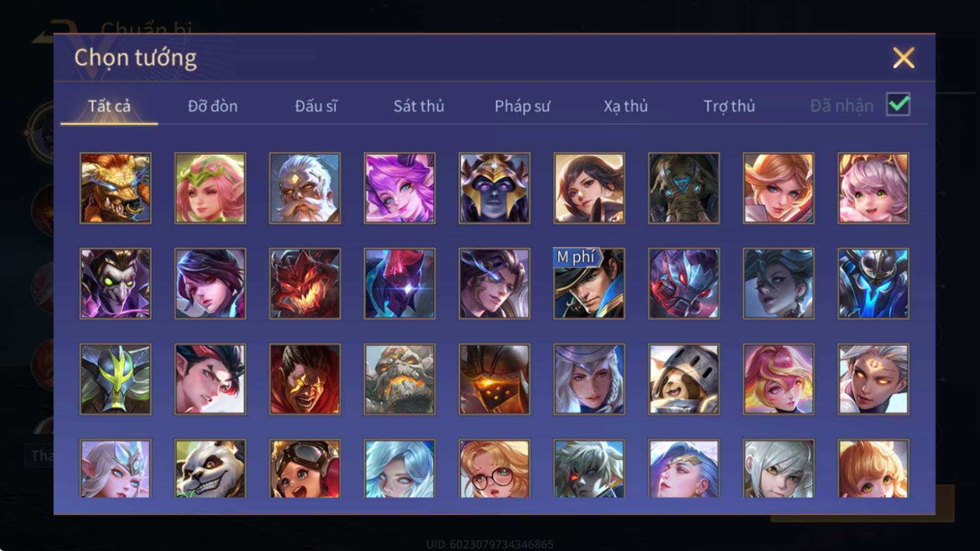Select the 'Tất cả' tab
Screen dimensions: 980x551
coord(109,106)
